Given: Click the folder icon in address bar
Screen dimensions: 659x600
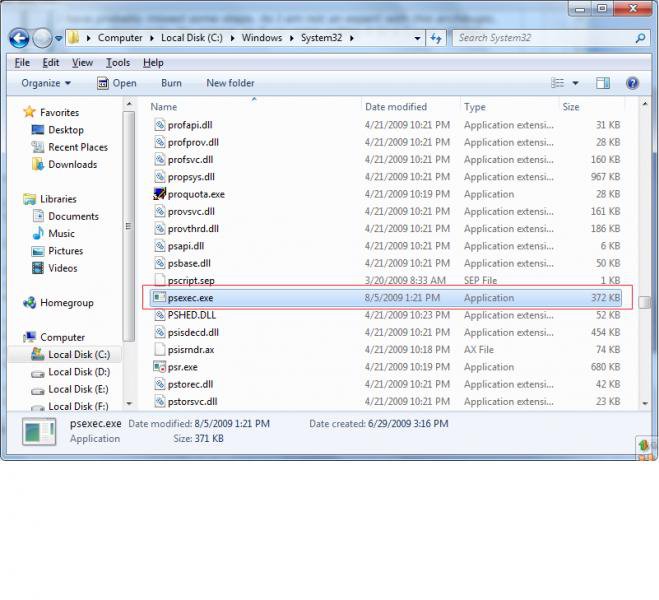Looking at the screenshot, I should 74,38.
